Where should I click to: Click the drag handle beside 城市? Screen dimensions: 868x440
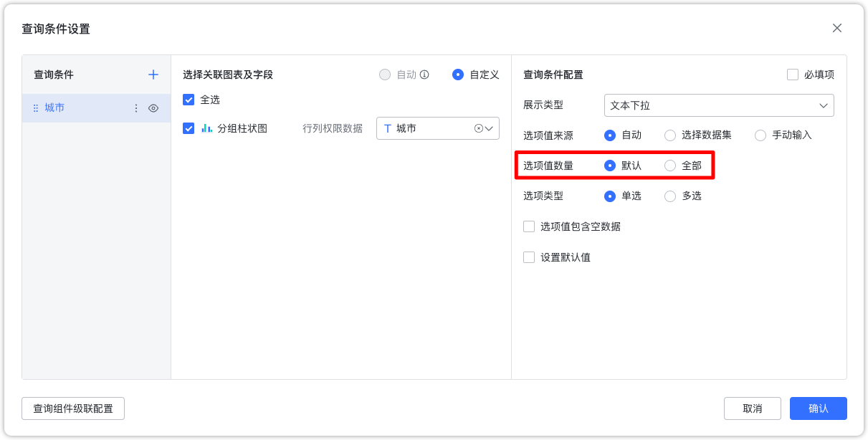34,107
